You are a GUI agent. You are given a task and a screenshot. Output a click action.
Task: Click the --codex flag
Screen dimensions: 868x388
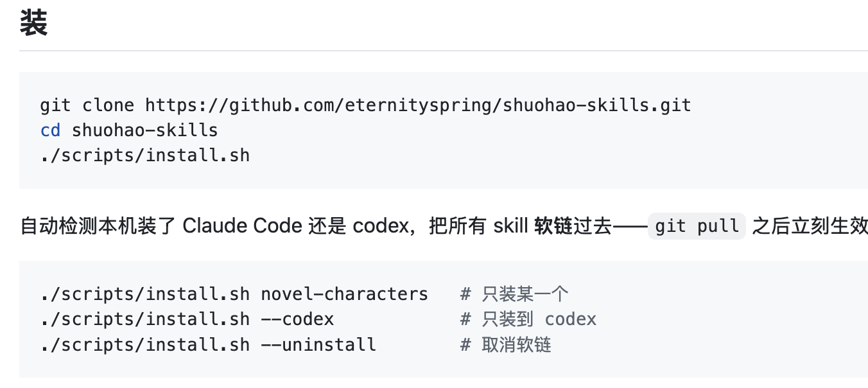(x=297, y=319)
